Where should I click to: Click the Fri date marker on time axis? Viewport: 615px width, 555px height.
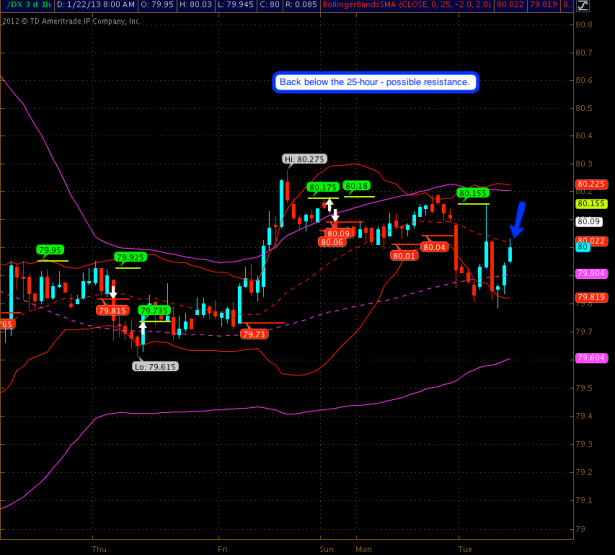223,549
